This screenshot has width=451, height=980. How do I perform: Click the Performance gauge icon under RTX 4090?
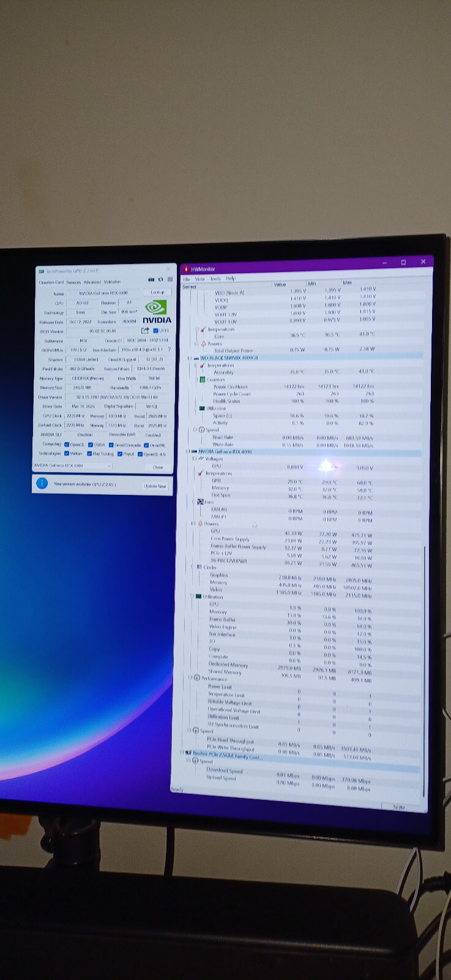coord(197,678)
